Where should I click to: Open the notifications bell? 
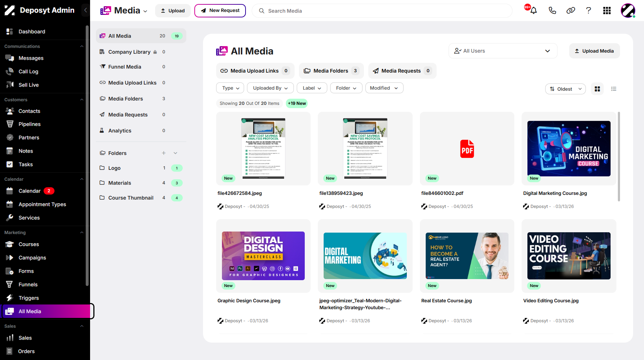[x=533, y=11]
